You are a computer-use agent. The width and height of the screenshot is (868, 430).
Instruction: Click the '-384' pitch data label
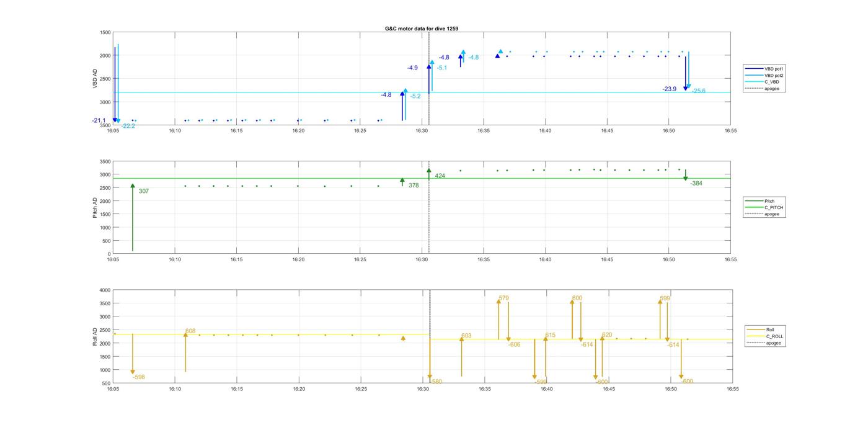696,183
